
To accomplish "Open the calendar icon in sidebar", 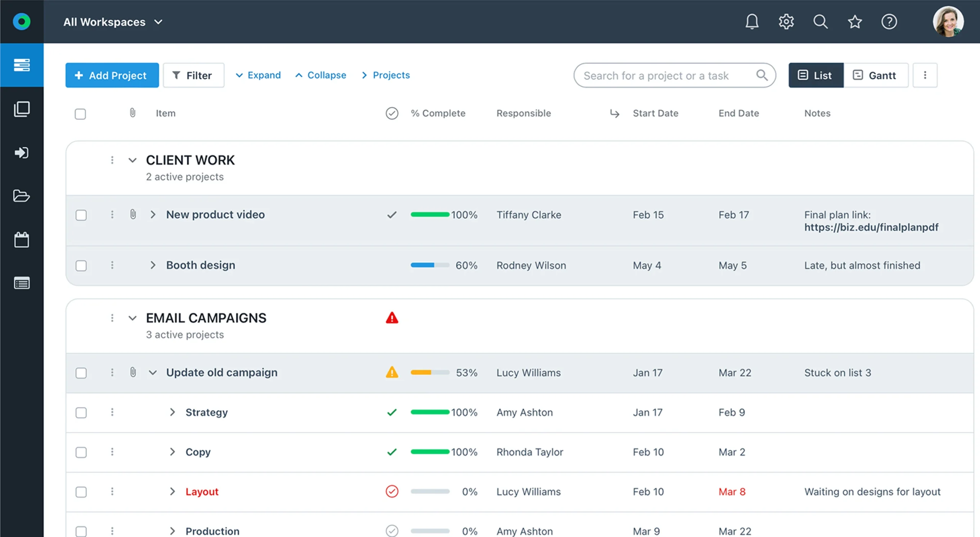I will tap(21, 240).
